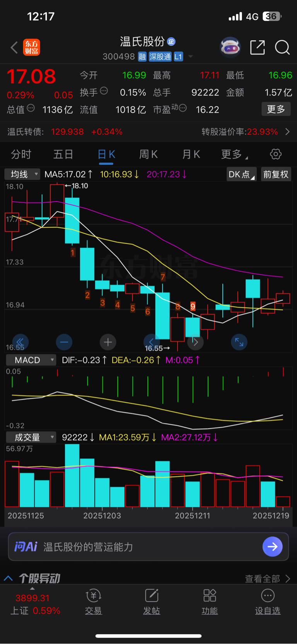Viewport: 297px width, 644px height.
Task: Open 查看全部 link
Action: (268, 579)
